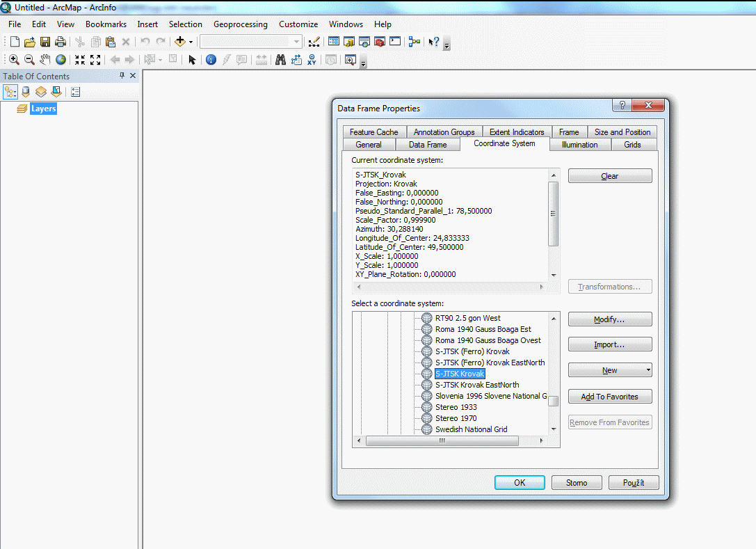Print the map using the printer icon
Screen dimensions: 756x549
[61, 42]
